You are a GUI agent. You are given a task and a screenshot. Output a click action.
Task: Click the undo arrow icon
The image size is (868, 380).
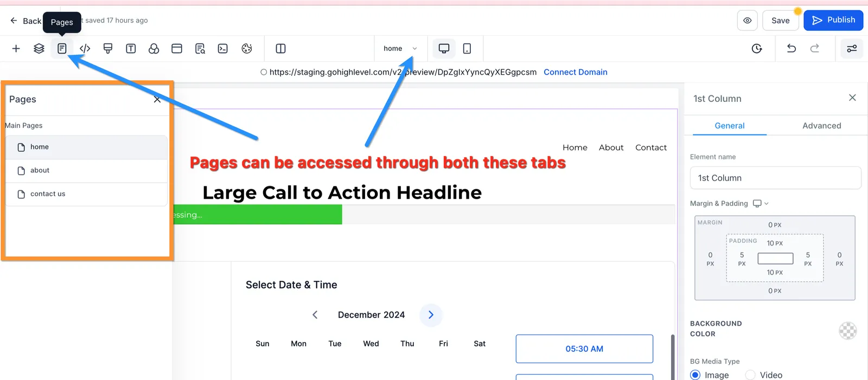click(x=792, y=49)
